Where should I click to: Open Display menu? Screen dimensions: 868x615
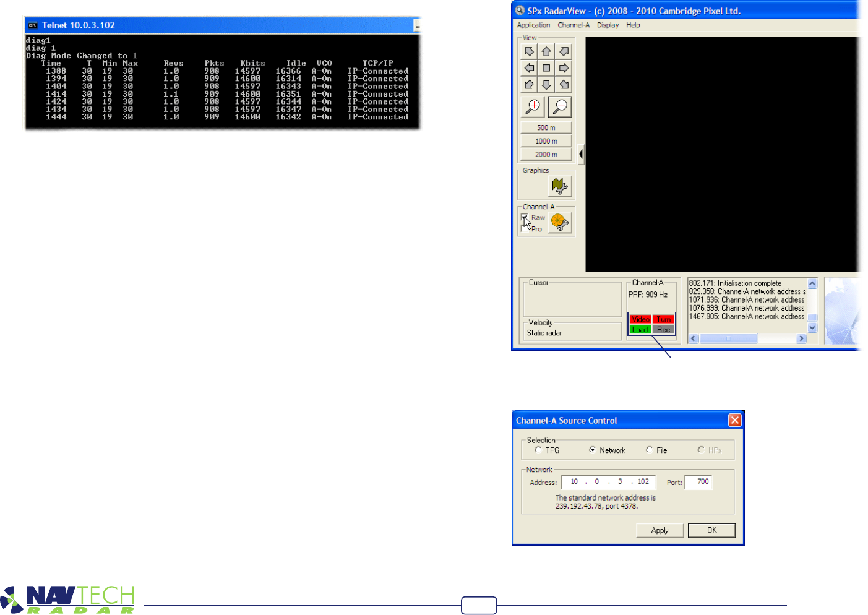coord(608,25)
